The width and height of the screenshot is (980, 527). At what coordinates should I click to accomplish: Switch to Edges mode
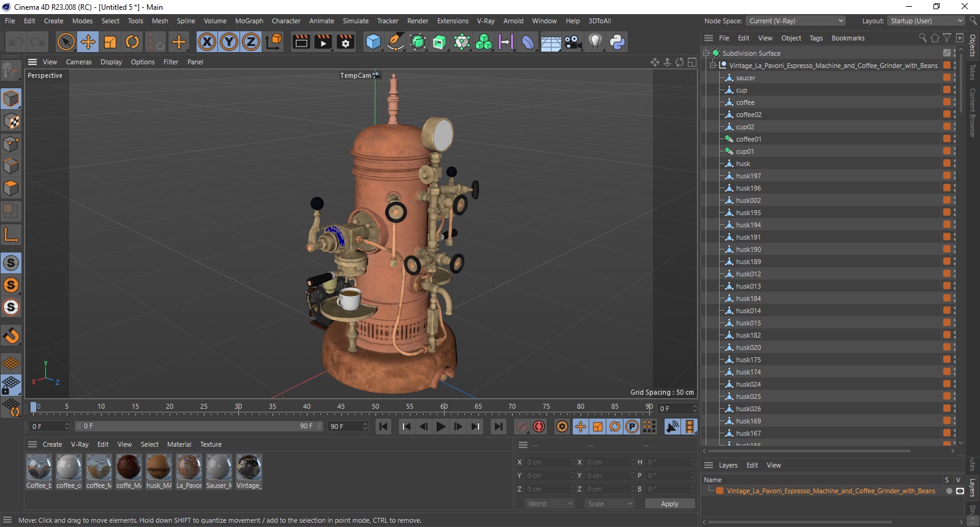coord(11,166)
